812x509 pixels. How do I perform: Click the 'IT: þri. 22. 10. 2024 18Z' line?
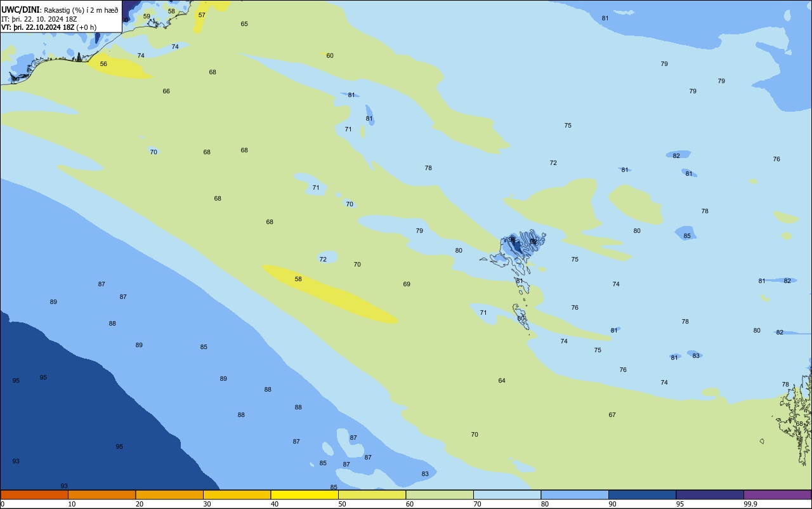tap(39, 18)
